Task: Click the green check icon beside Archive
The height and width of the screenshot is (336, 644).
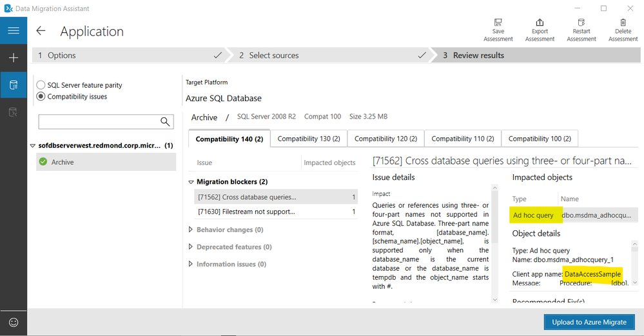Action: click(43, 162)
